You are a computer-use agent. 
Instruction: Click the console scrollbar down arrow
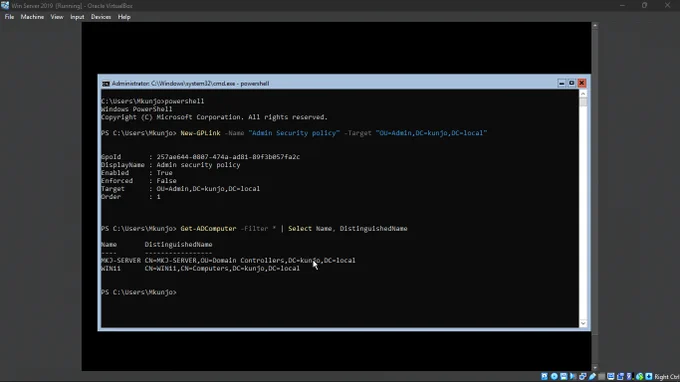click(583, 323)
